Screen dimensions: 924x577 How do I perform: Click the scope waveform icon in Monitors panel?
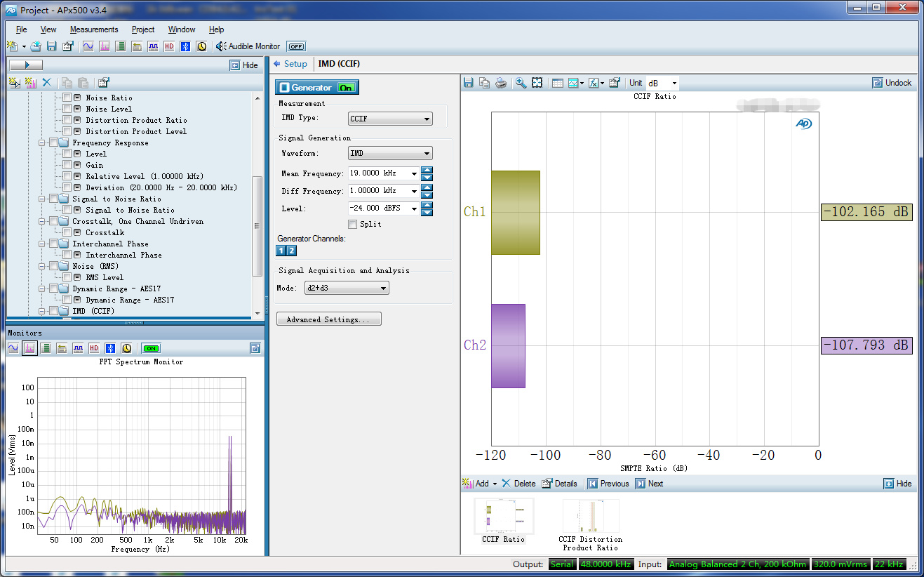[x=13, y=348]
